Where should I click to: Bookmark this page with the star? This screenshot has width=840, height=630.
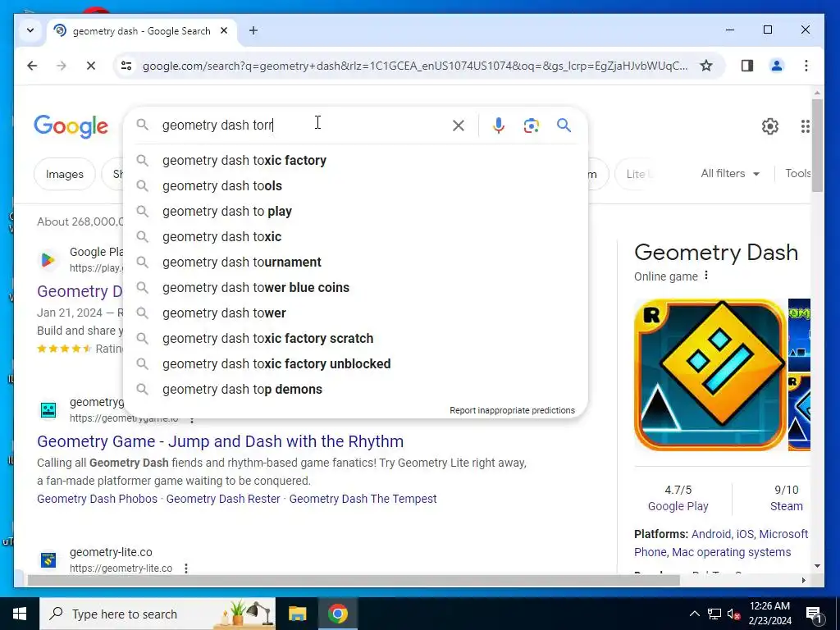(x=706, y=66)
